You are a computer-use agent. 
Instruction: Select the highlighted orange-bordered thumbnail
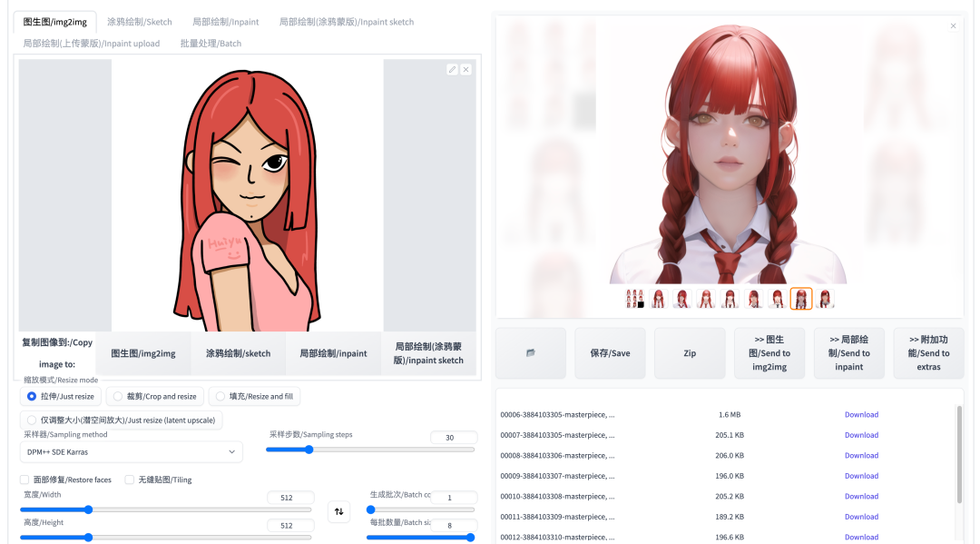coord(801,299)
